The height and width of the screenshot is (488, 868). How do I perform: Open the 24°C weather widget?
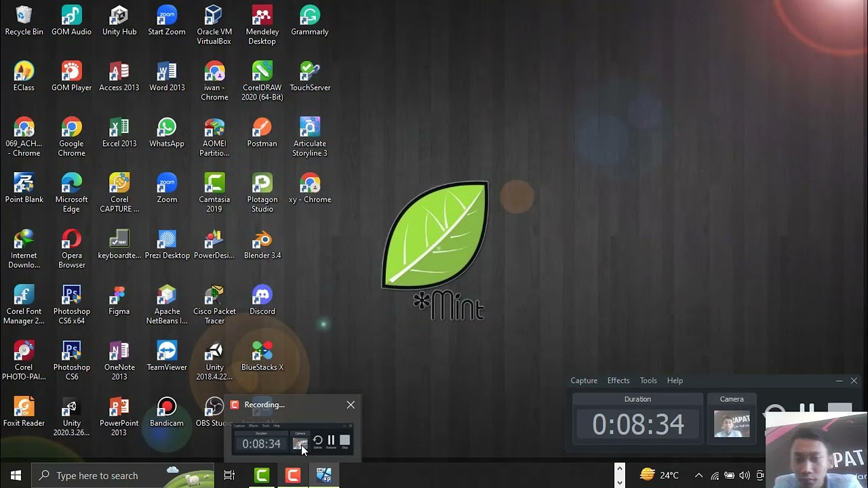[659, 475]
